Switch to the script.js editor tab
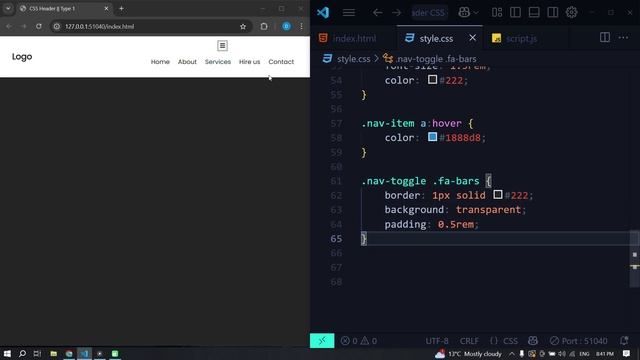This screenshot has height=360, width=640. (x=521, y=38)
